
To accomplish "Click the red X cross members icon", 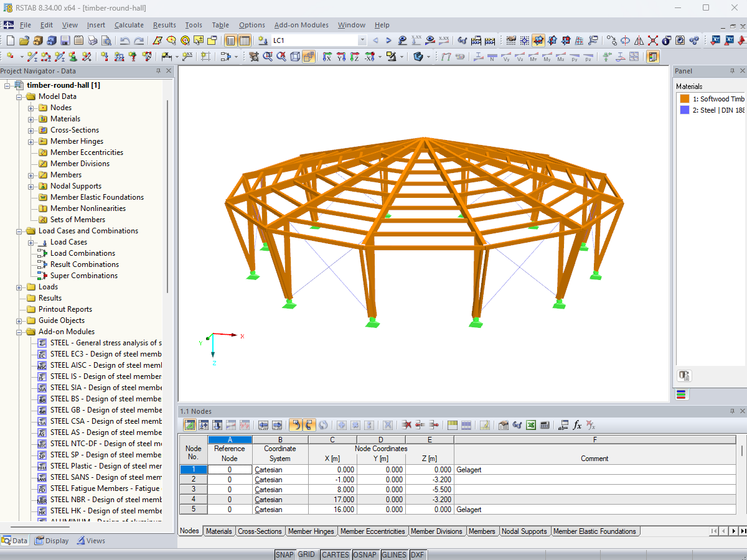I will tap(653, 40).
